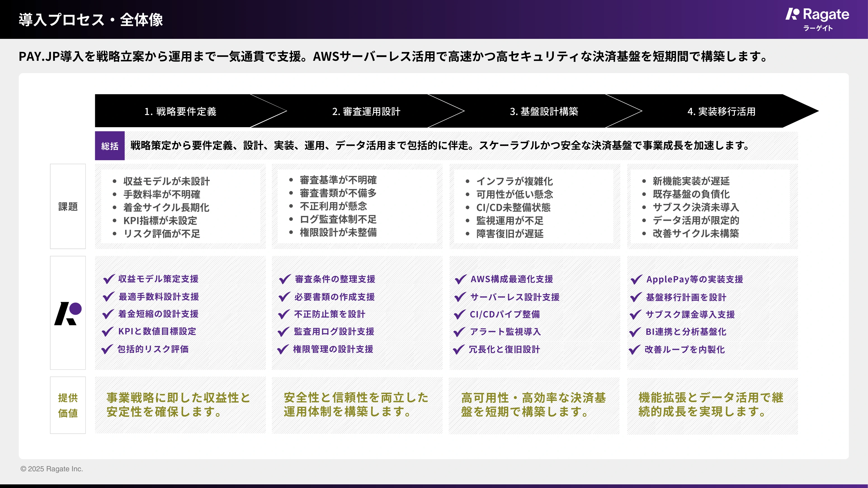Click bullet text 障害復旧が遅延
Viewport: 868px width, 488px height.
[x=510, y=234]
